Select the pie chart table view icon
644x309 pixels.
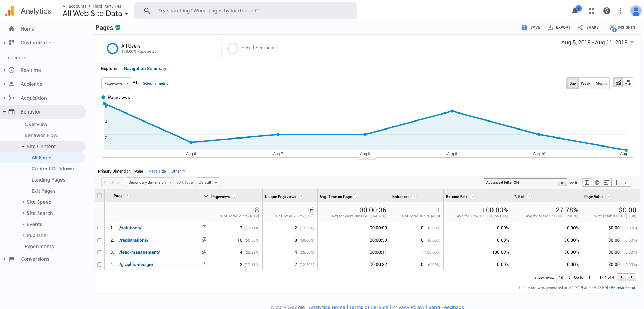pyautogui.click(x=597, y=183)
